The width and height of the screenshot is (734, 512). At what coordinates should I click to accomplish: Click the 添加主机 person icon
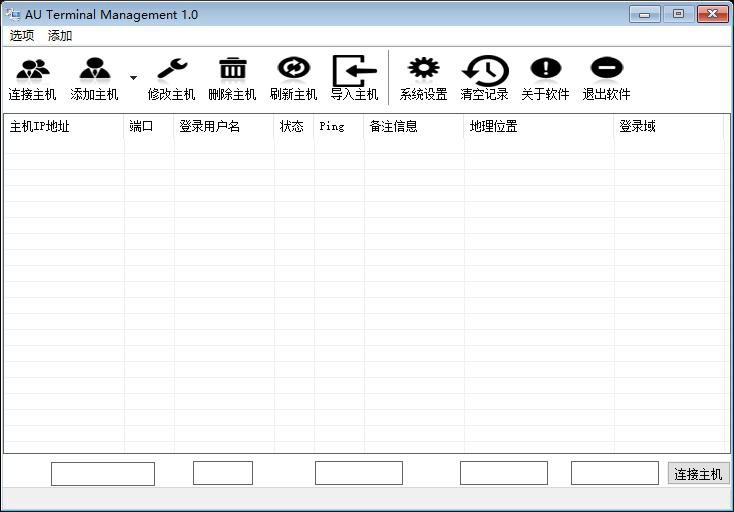[95, 69]
